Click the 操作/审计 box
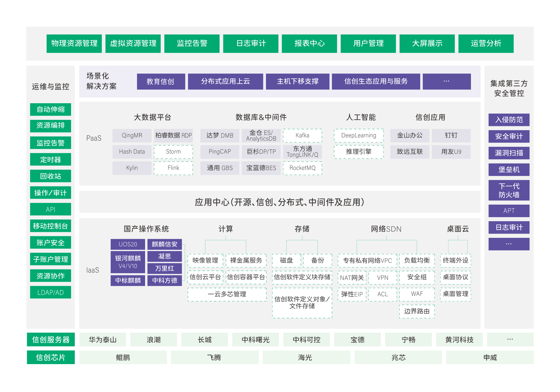Screen dimensions: 560x392 (51, 193)
